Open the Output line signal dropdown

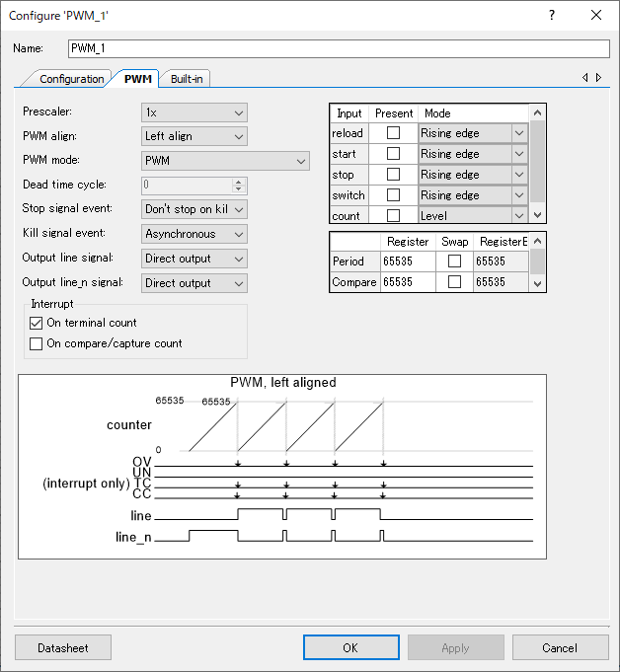tap(194, 259)
